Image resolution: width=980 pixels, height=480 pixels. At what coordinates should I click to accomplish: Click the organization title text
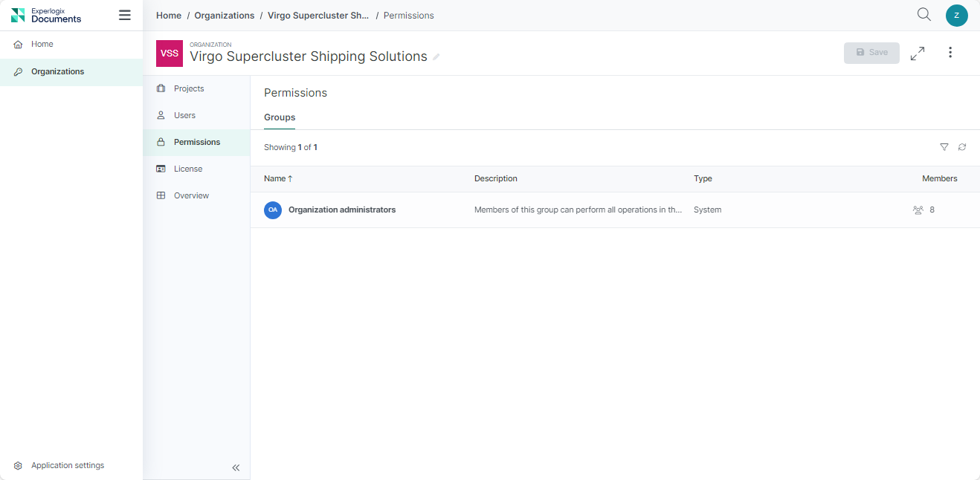click(309, 56)
